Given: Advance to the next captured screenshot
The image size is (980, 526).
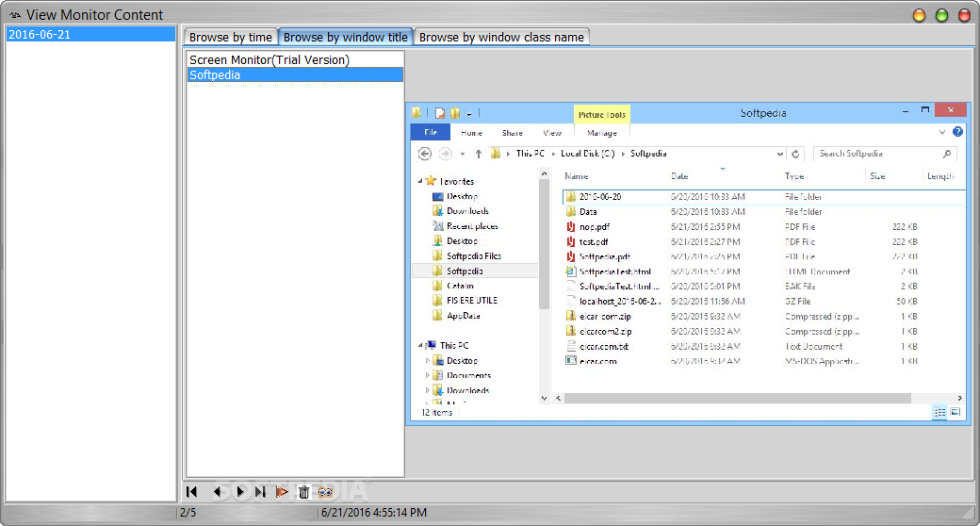Looking at the screenshot, I should [x=240, y=492].
